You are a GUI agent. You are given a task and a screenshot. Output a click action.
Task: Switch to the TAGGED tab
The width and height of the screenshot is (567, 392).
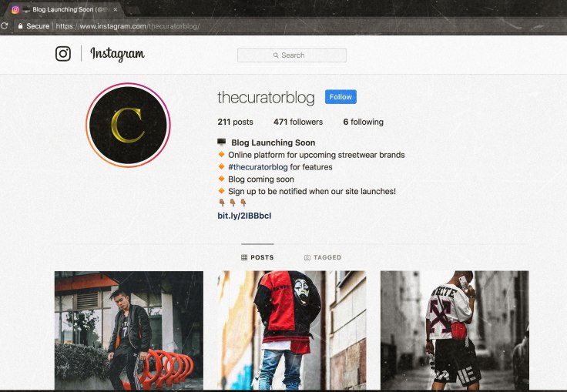coord(323,257)
